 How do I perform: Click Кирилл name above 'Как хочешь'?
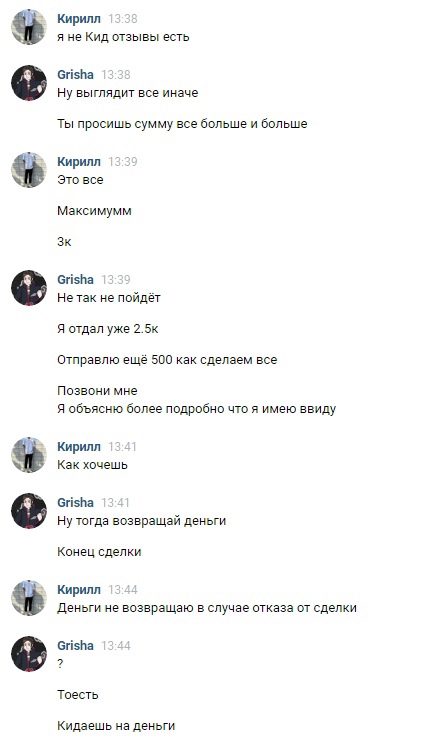(79, 447)
